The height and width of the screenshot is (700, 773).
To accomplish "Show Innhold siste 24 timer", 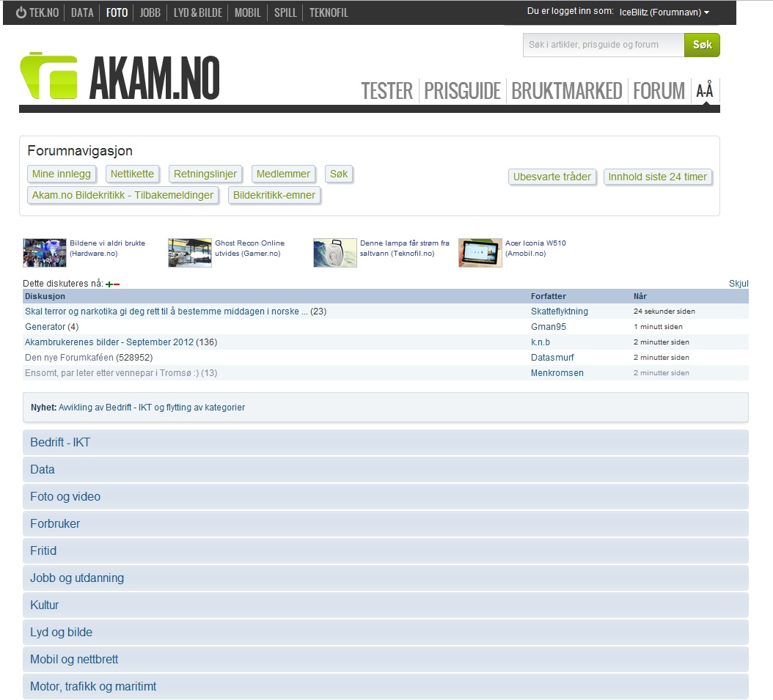I will point(658,177).
